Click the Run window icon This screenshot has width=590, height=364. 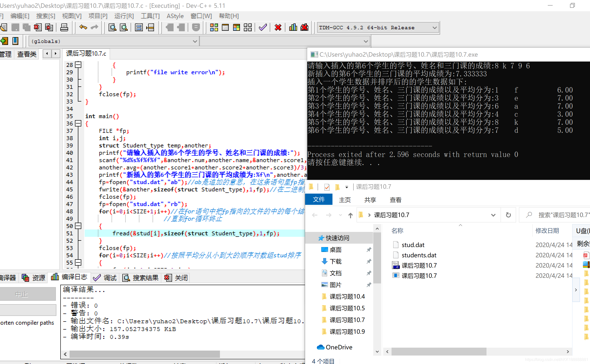(x=225, y=27)
